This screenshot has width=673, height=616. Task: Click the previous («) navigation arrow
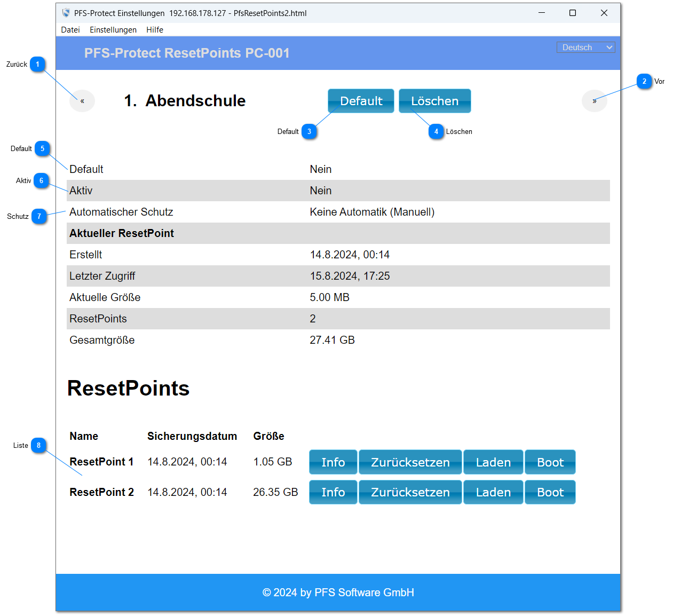[82, 101]
